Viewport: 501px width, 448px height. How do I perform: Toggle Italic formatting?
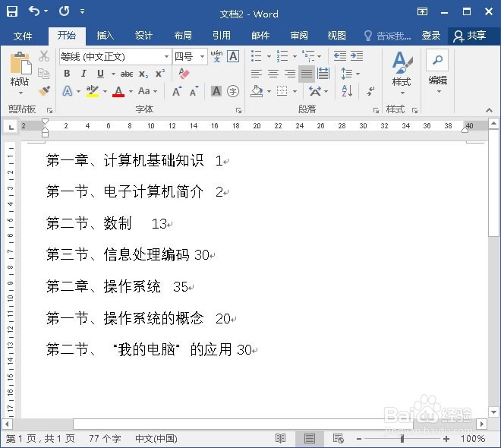(83, 74)
